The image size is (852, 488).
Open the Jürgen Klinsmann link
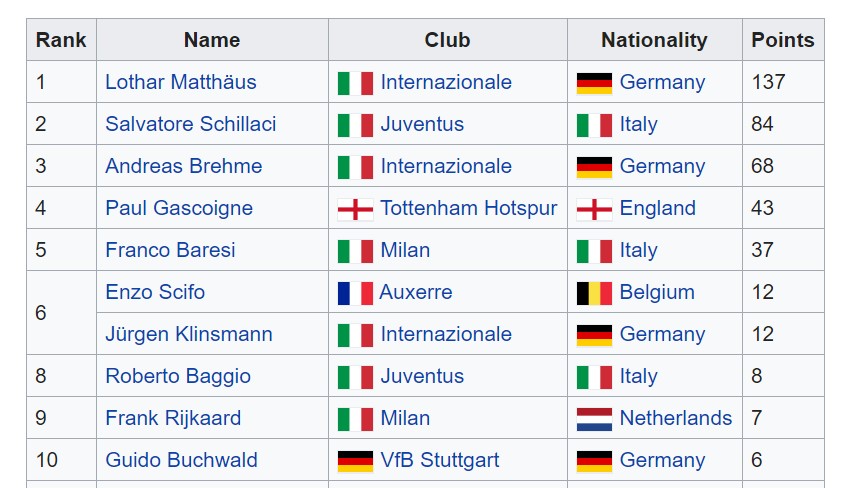pyautogui.click(x=189, y=334)
